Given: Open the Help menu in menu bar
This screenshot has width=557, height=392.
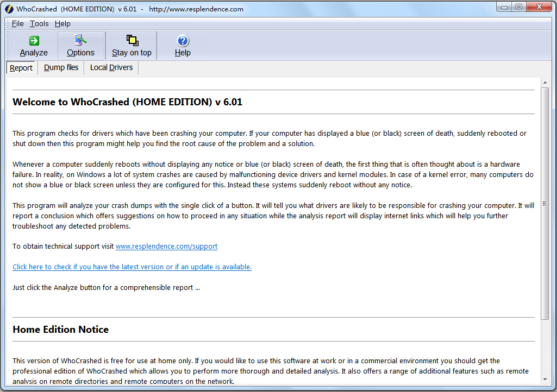Looking at the screenshot, I should (x=62, y=24).
